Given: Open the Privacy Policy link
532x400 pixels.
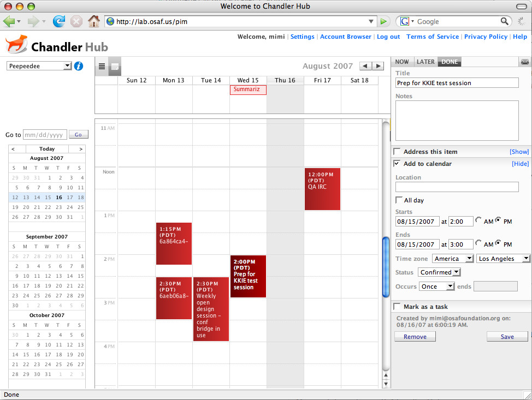Looking at the screenshot, I should tap(486, 37).
